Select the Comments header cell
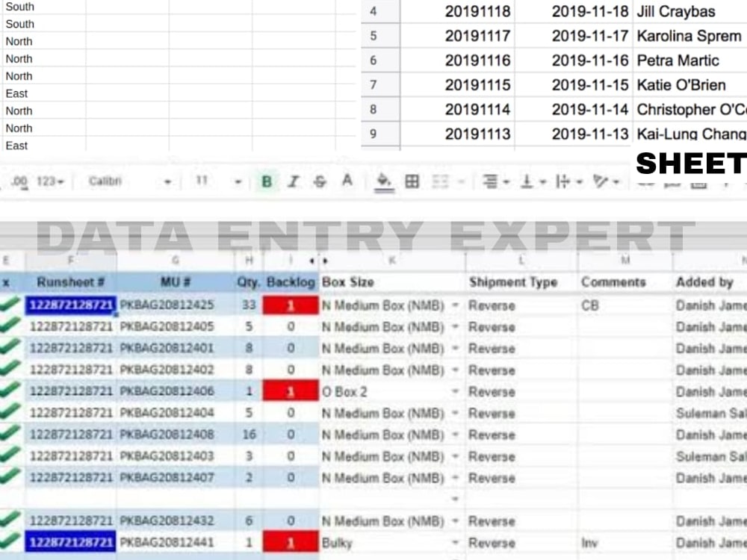The image size is (747, 560). coord(625,282)
